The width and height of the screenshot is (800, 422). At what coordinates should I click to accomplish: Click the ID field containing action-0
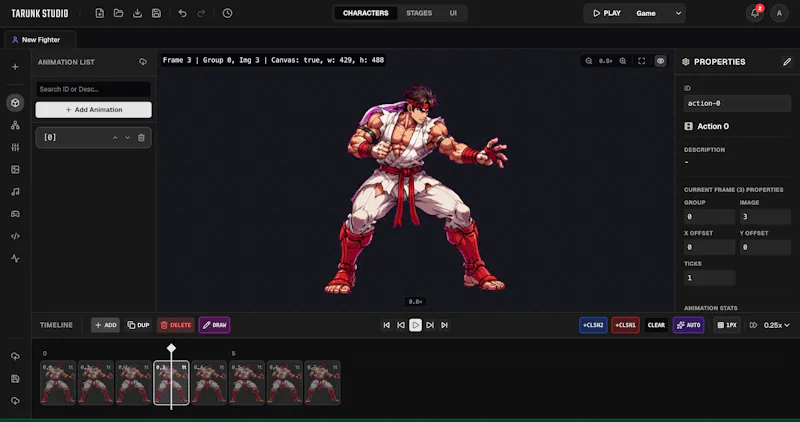[x=737, y=103]
